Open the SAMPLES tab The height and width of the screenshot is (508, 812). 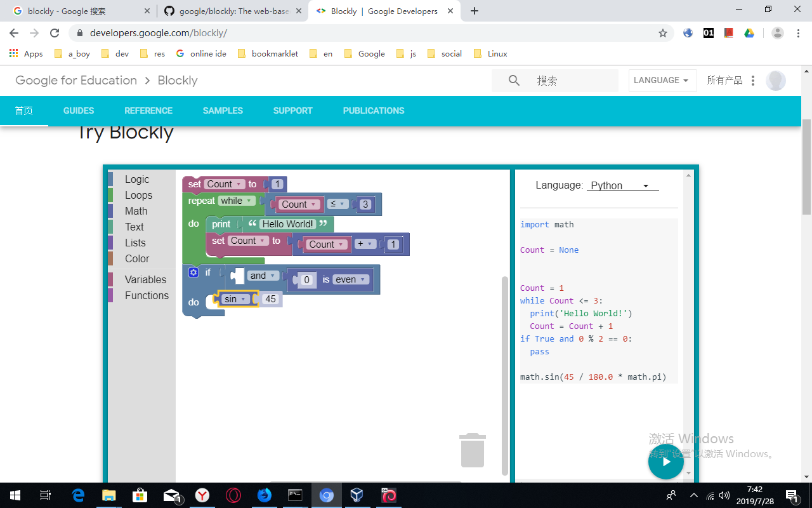(x=223, y=110)
